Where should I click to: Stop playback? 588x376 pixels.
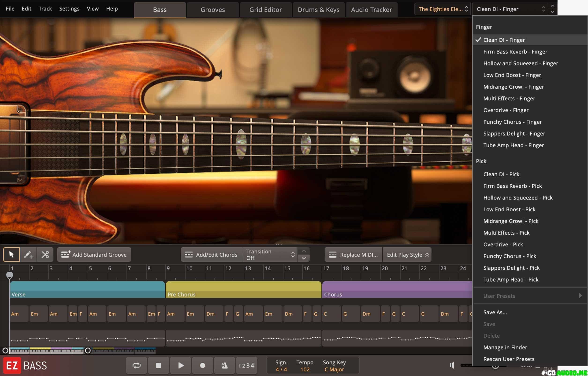coord(159,365)
